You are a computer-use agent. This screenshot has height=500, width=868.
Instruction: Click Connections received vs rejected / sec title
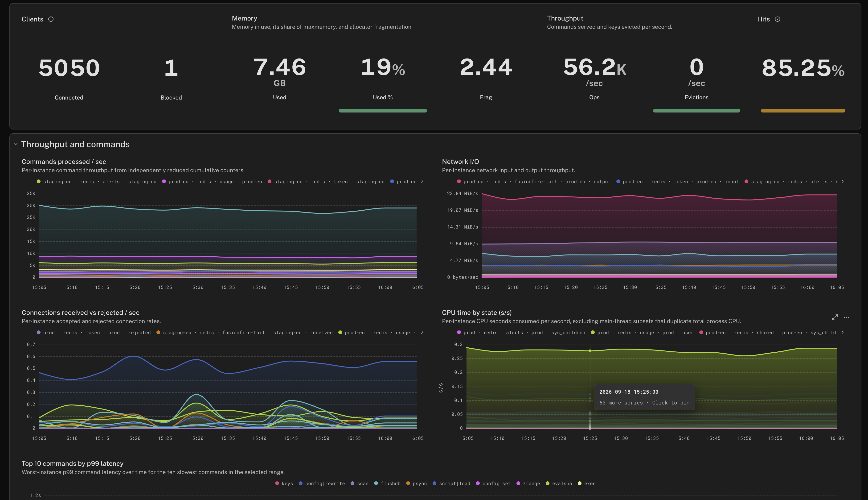point(80,313)
